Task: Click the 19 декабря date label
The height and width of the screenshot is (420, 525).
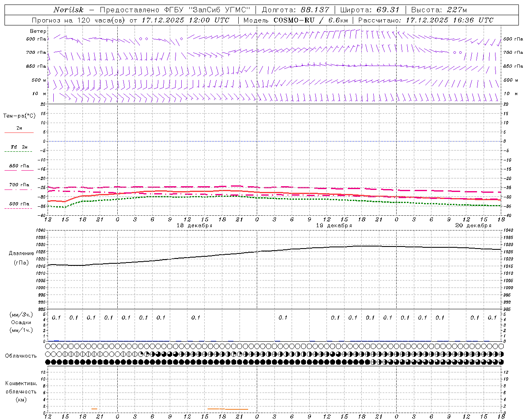Action: (x=334, y=226)
